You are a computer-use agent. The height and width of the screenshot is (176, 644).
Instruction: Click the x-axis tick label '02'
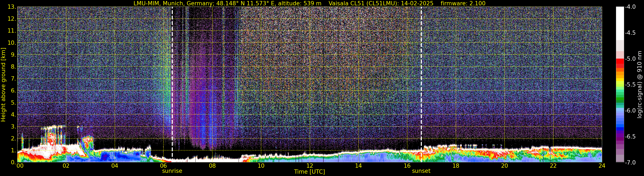[66, 166]
